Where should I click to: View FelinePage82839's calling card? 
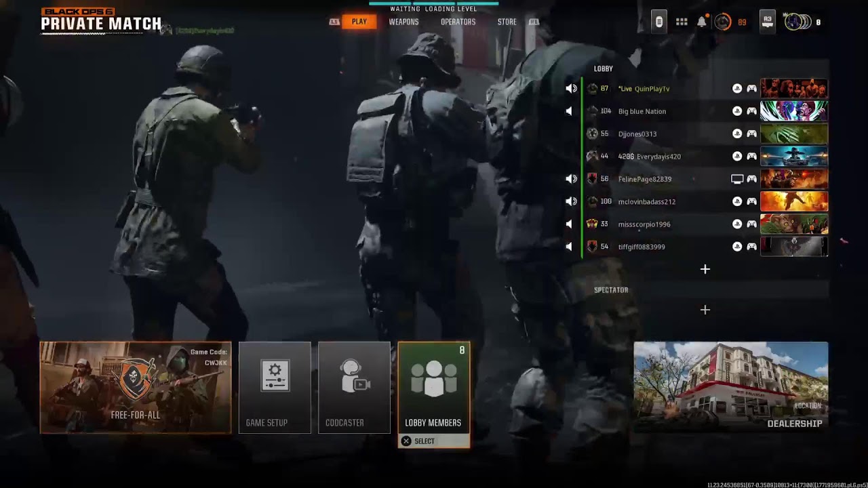(794, 179)
